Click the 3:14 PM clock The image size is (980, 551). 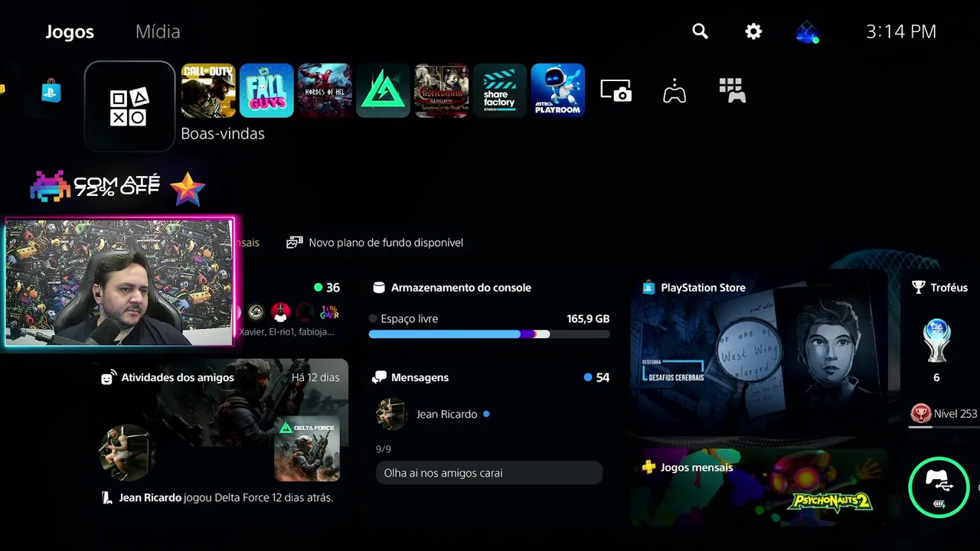(901, 31)
